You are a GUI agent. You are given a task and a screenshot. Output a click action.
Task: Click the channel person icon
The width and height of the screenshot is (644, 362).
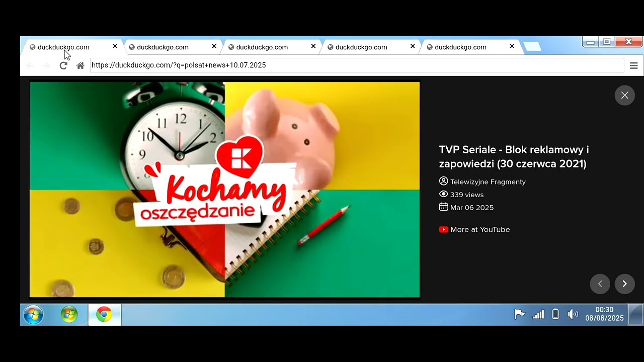[x=443, y=181]
